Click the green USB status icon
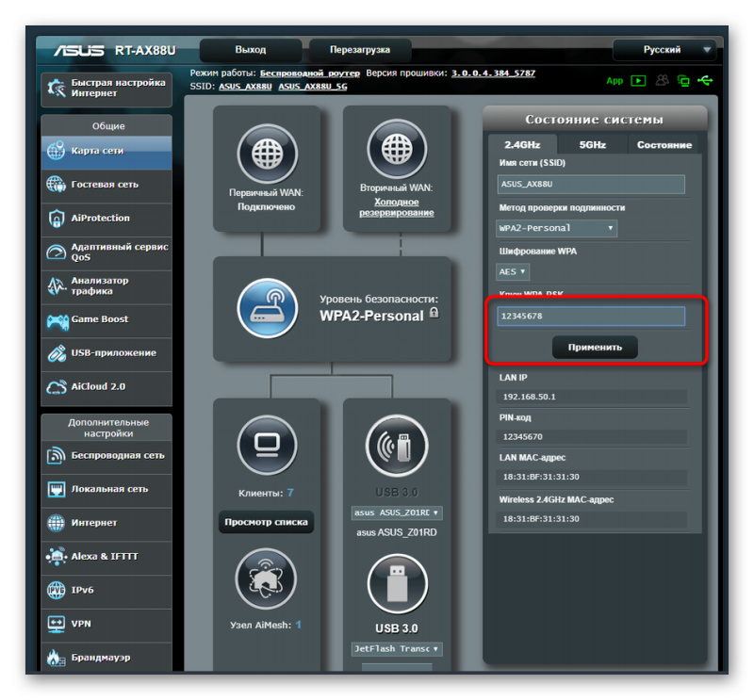 [x=705, y=80]
